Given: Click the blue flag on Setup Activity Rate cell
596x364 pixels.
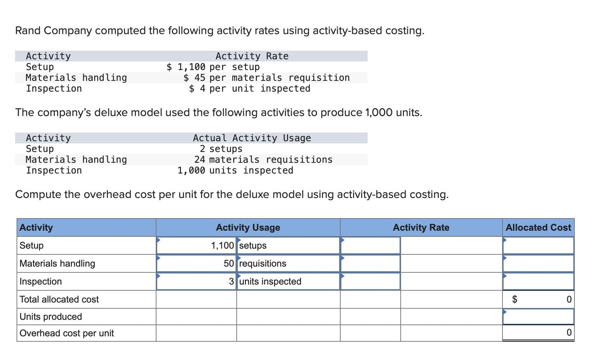Looking at the screenshot, I should (x=343, y=240).
